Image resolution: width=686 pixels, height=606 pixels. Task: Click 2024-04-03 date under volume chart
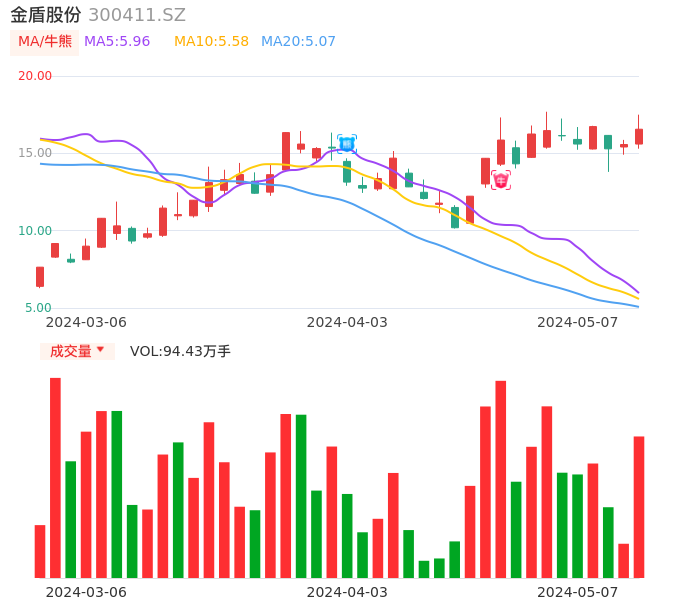347,592
